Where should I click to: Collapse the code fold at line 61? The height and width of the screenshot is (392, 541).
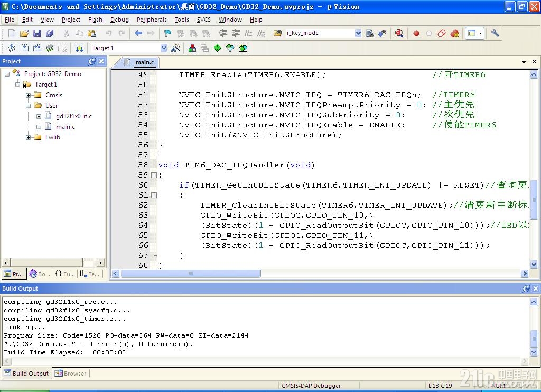[x=154, y=195]
